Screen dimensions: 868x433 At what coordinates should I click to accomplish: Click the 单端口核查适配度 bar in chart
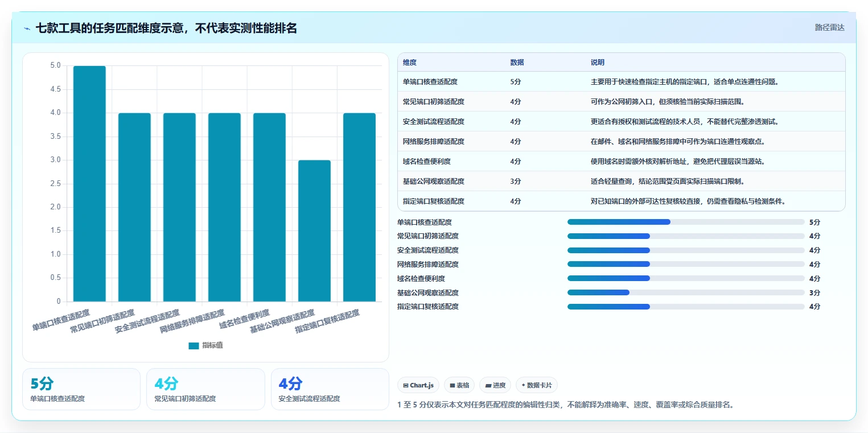point(89,184)
